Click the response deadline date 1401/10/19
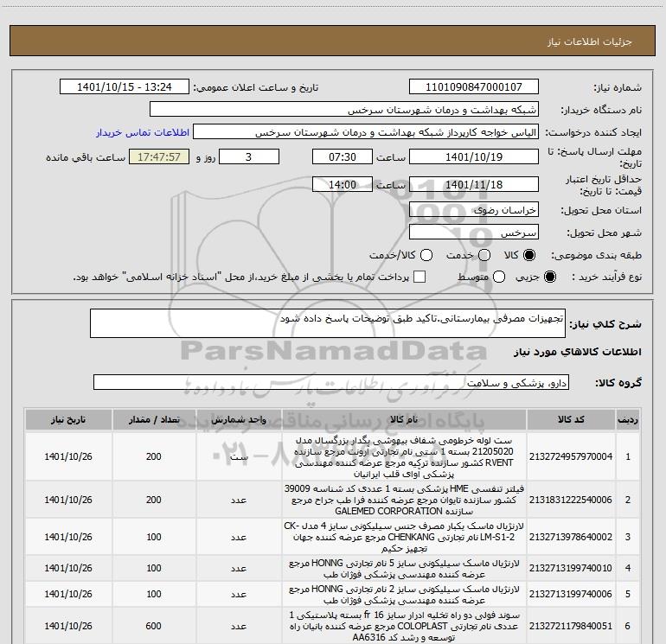666x644 pixels. [x=474, y=156]
